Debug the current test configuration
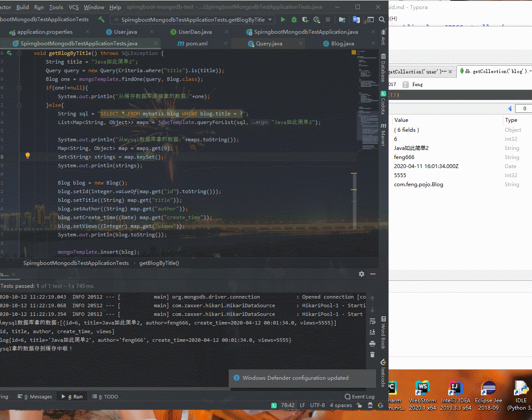Viewport: 532px width, 420px height. pos(294,19)
